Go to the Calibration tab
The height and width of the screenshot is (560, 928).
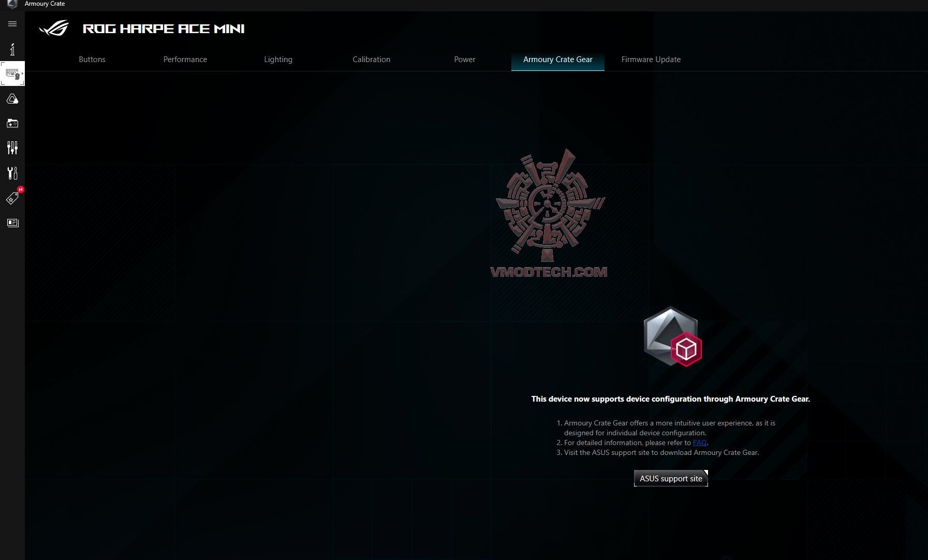[372, 60]
